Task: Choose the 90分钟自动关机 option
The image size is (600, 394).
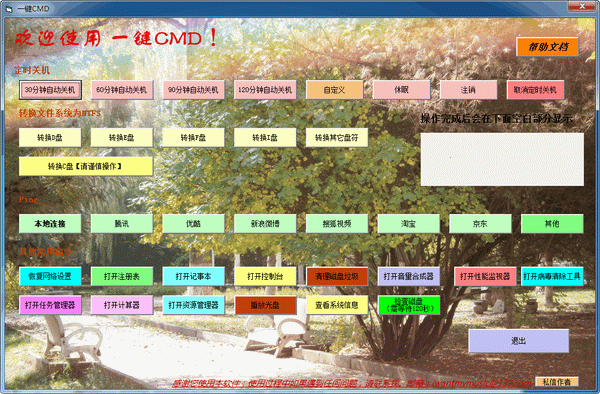Action: pos(193,90)
